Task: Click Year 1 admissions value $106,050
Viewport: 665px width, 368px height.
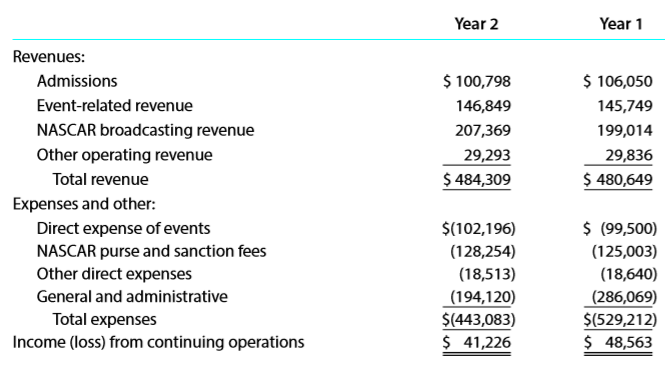Action: tap(618, 81)
